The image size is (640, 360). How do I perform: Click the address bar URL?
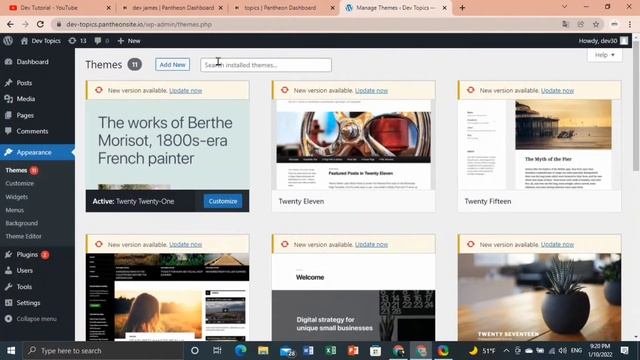(x=139, y=24)
